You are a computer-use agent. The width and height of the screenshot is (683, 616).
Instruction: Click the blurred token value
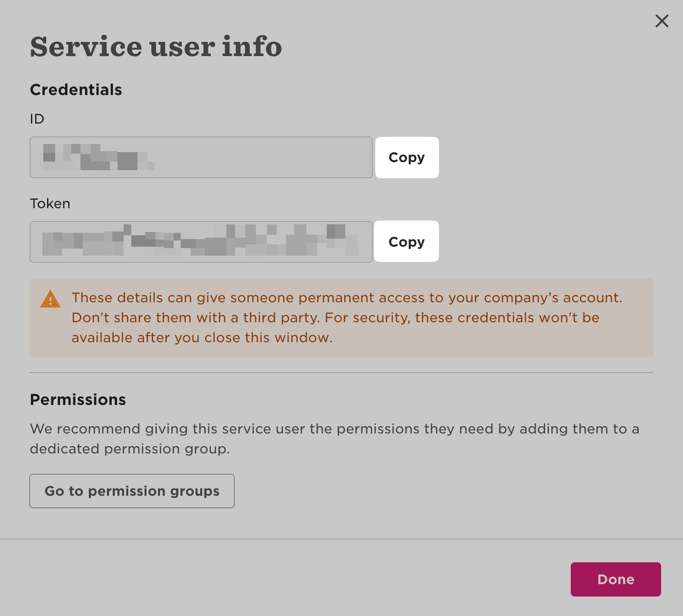point(200,241)
